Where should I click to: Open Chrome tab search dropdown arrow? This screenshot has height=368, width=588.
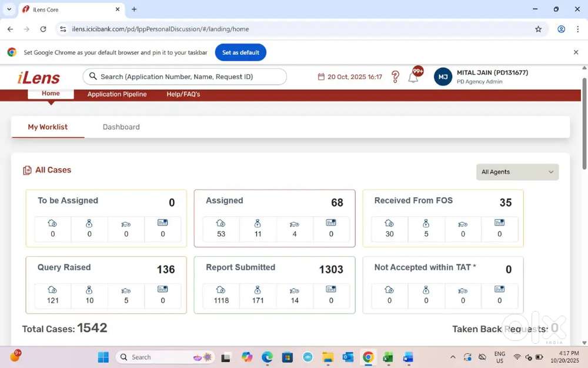click(9, 9)
